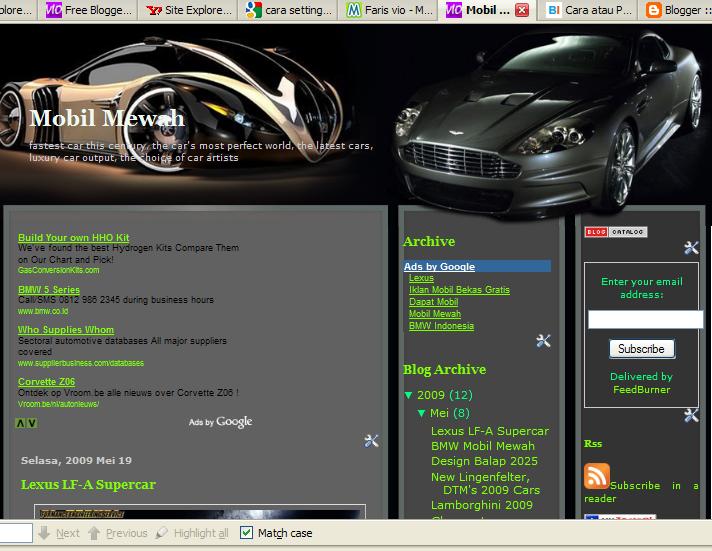Click the wrench edit icon below the Google ads block
Screen dimensions: 712x551
371,440
